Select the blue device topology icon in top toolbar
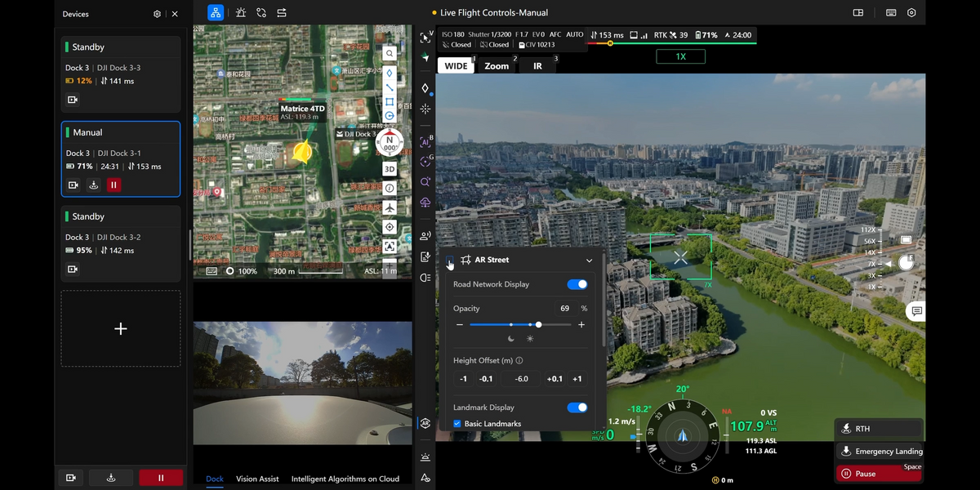 tap(216, 13)
